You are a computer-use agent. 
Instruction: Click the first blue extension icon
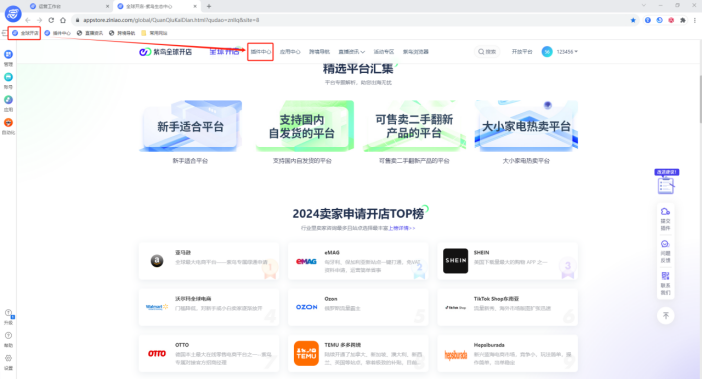[x=648, y=20]
